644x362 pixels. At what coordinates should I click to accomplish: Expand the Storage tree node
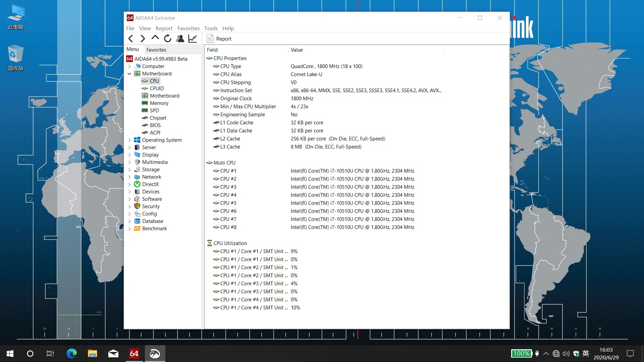click(x=129, y=170)
